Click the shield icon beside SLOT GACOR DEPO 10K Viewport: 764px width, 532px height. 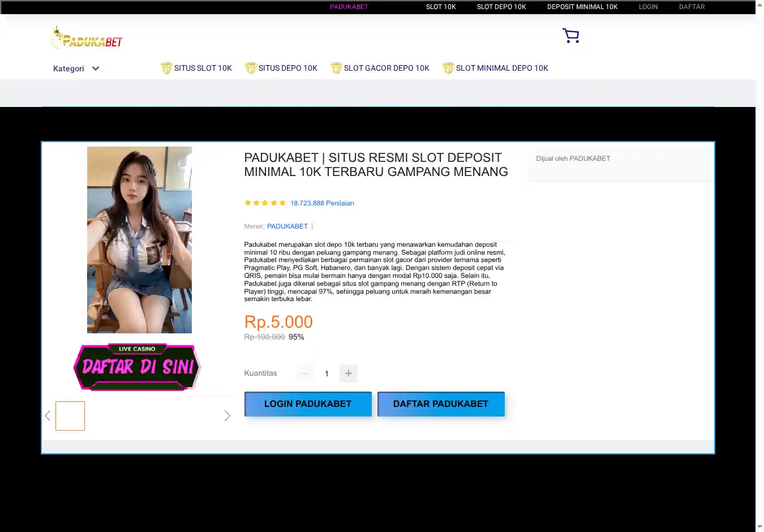336,68
